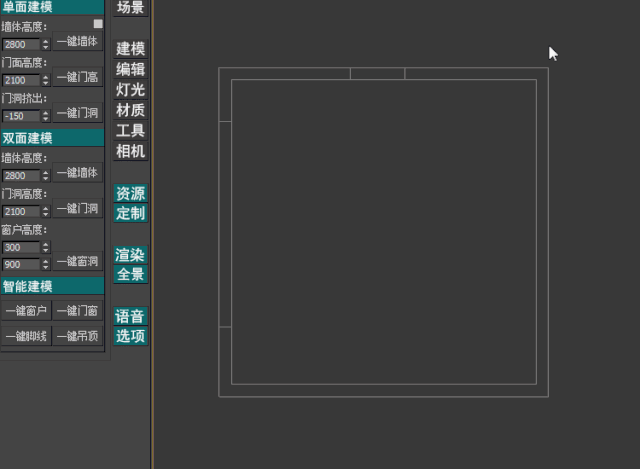Click the 一键吊顶 button
640x469 pixels.
[77, 336]
